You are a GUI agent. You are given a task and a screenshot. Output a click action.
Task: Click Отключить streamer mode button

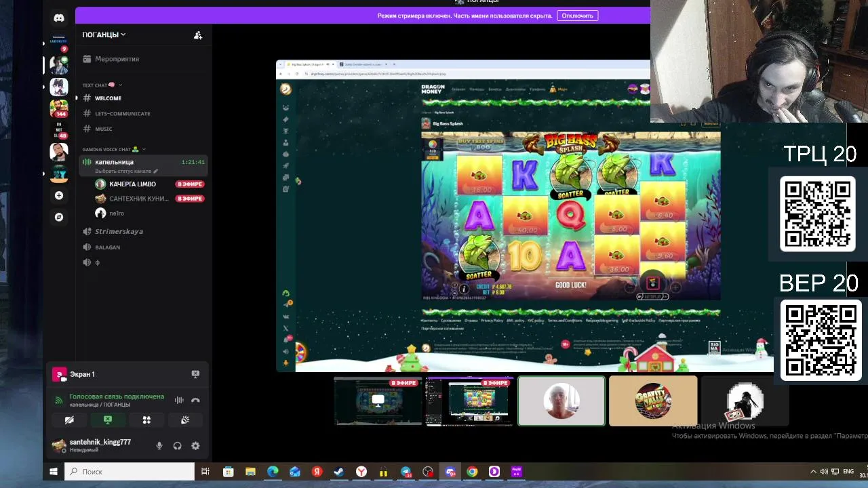tap(577, 16)
